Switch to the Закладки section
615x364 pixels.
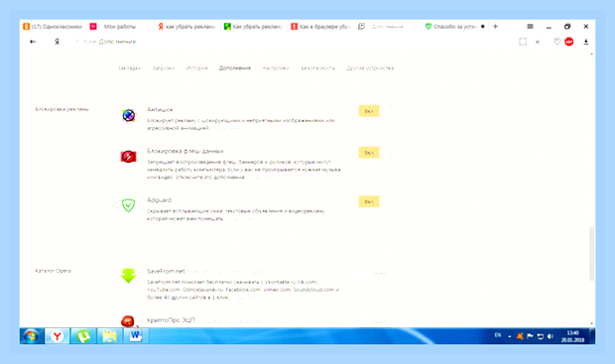(x=129, y=68)
